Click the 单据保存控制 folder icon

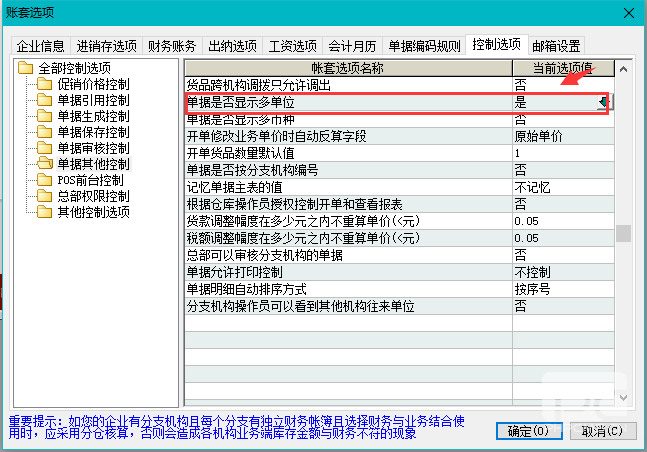coord(44,132)
